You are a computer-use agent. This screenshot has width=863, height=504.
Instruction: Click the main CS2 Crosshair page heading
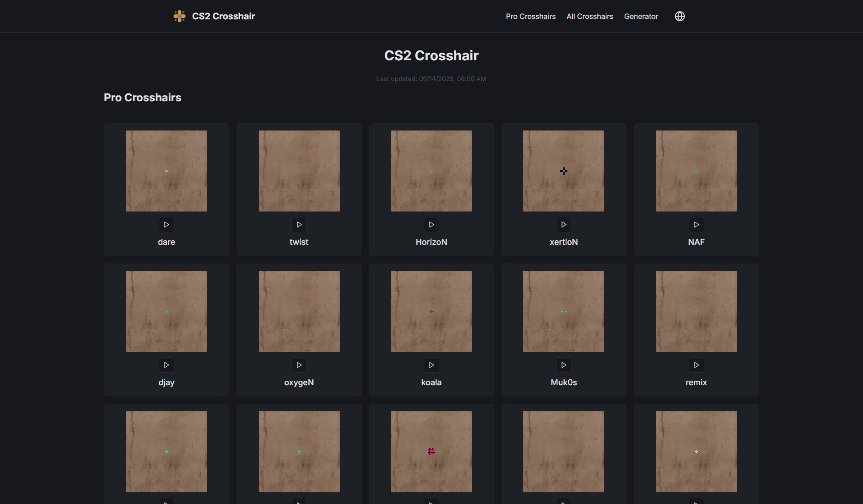(x=431, y=55)
